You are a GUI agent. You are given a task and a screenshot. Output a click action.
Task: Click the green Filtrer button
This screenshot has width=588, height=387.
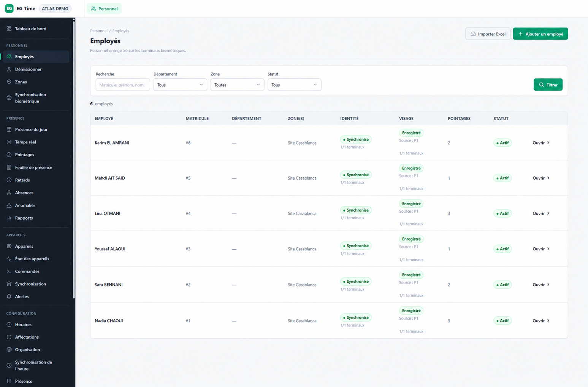pos(548,85)
